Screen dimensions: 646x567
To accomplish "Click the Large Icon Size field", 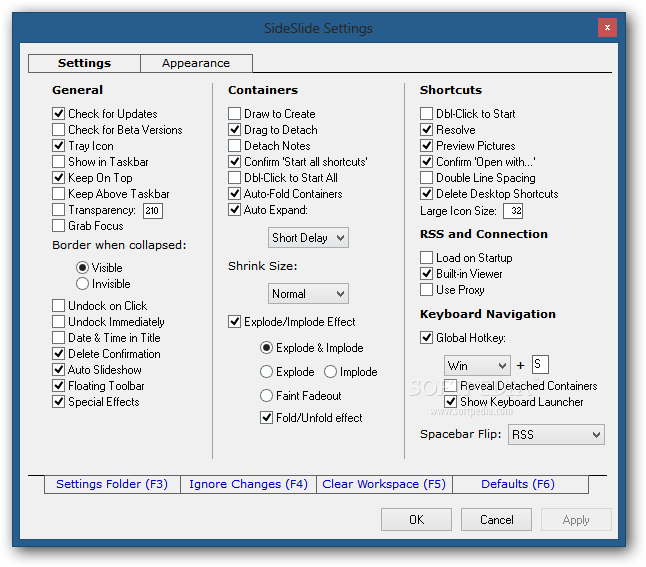I will pyautogui.click(x=513, y=211).
